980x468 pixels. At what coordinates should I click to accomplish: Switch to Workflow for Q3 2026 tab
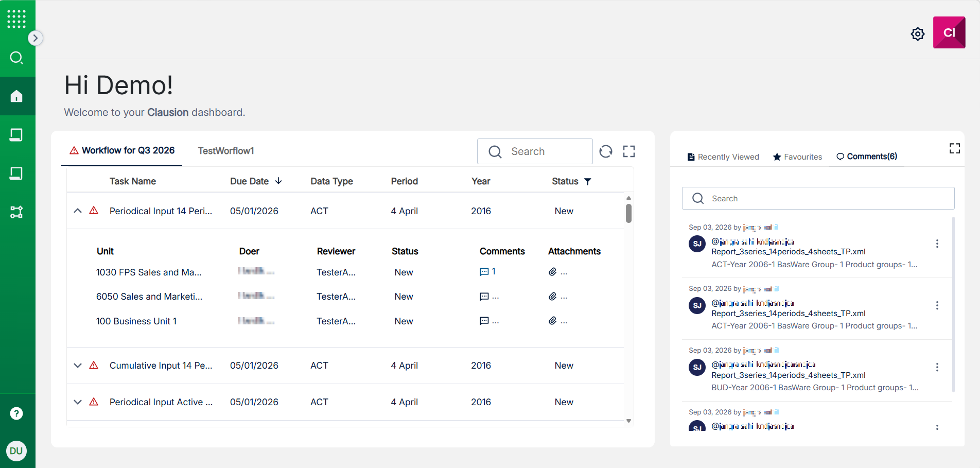122,150
